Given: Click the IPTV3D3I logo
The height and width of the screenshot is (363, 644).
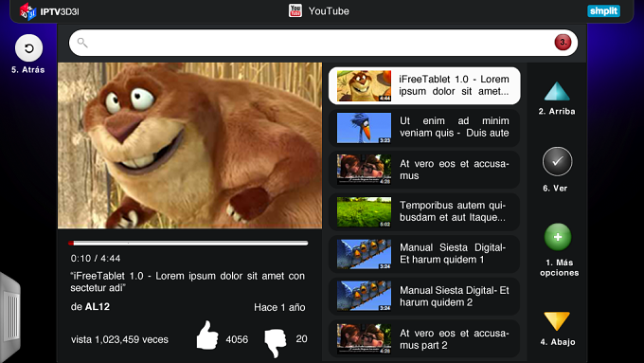Looking at the screenshot, I should click(x=49, y=11).
